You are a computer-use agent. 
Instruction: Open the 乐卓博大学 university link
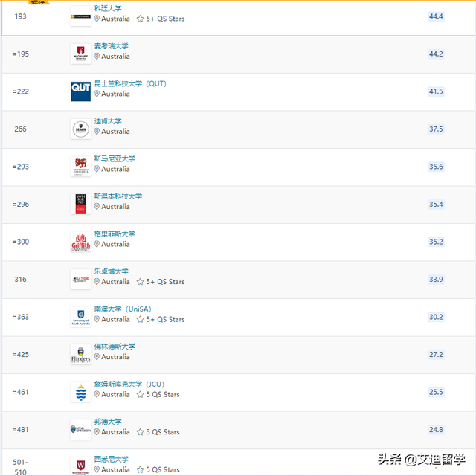pos(111,271)
